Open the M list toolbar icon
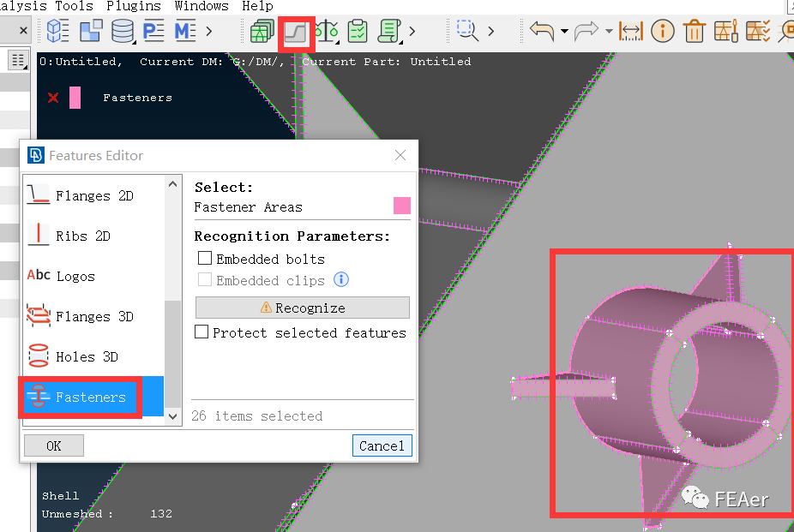This screenshot has height=532, width=794. click(185, 32)
